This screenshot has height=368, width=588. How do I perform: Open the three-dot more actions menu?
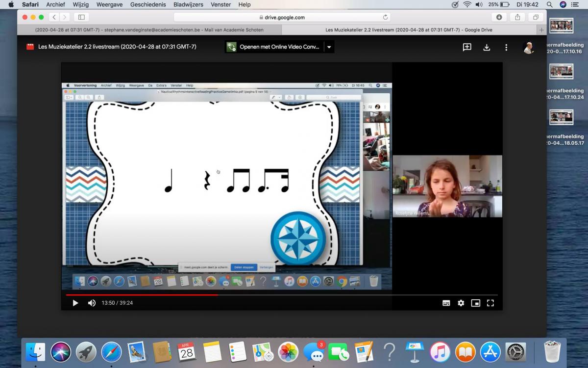pyautogui.click(x=506, y=47)
